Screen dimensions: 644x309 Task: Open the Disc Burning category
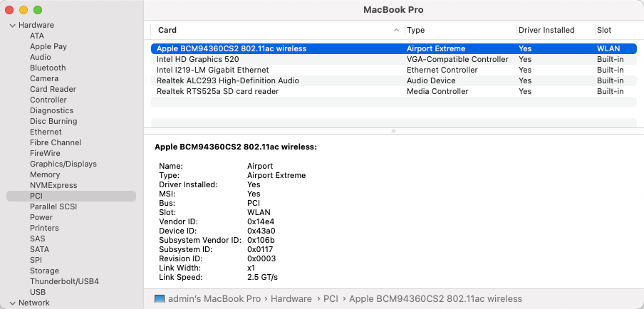(x=53, y=121)
